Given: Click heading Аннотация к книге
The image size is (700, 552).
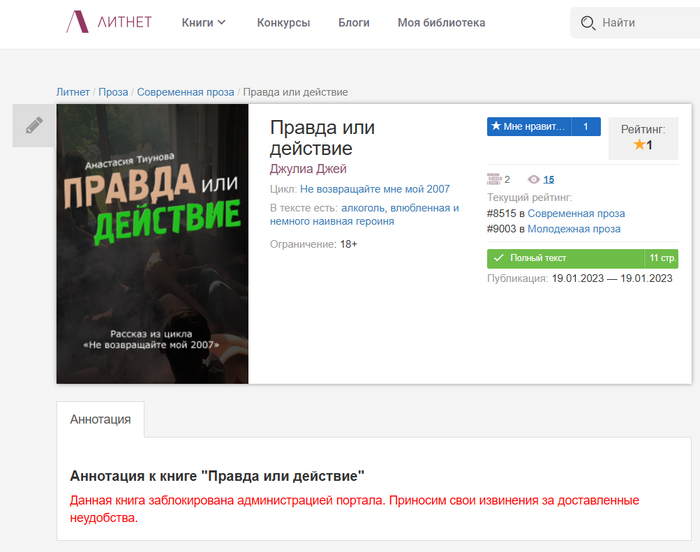Looking at the screenshot, I should [x=217, y=476].
